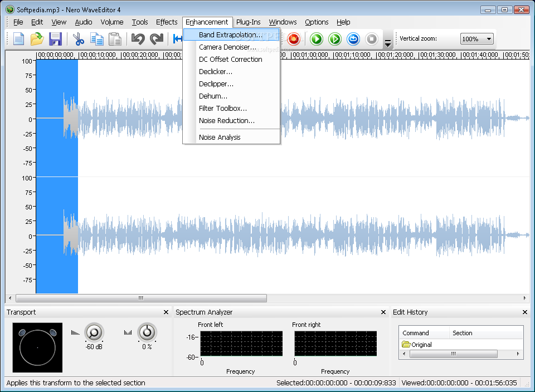The height and width of the screenshot is (392, 535).
Task: Open the File menu
Action: point(18,22)
